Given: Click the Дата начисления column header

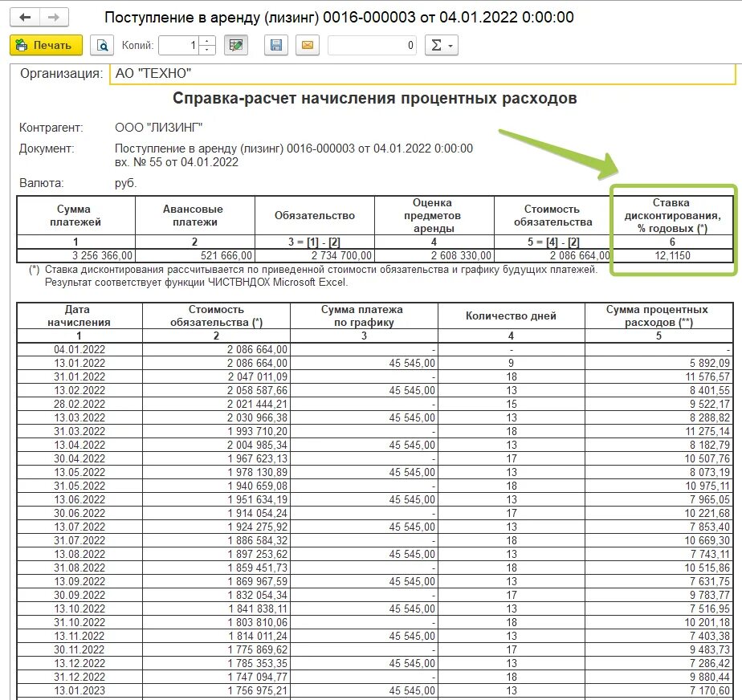Looking at the screenshot, I should coord(79,316).
